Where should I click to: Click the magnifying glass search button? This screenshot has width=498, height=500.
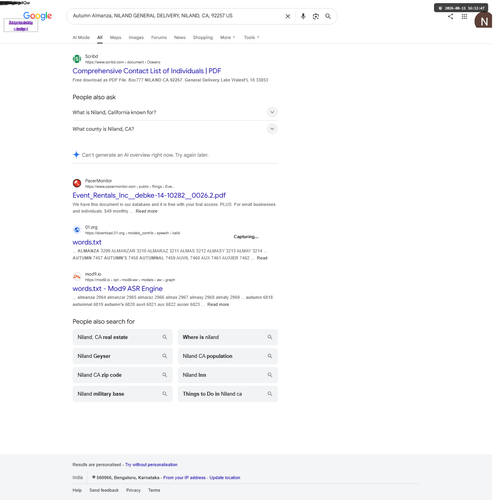point(328,16)
